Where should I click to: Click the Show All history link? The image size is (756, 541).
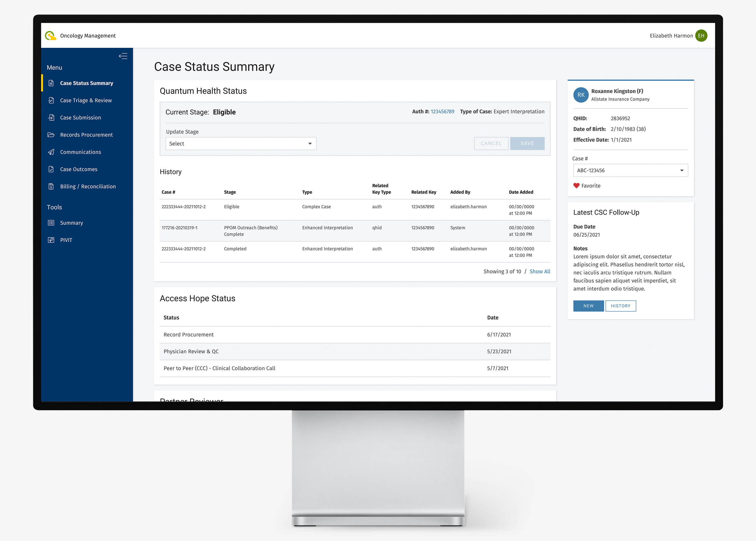pyautogui.click(x=540, y=272)
